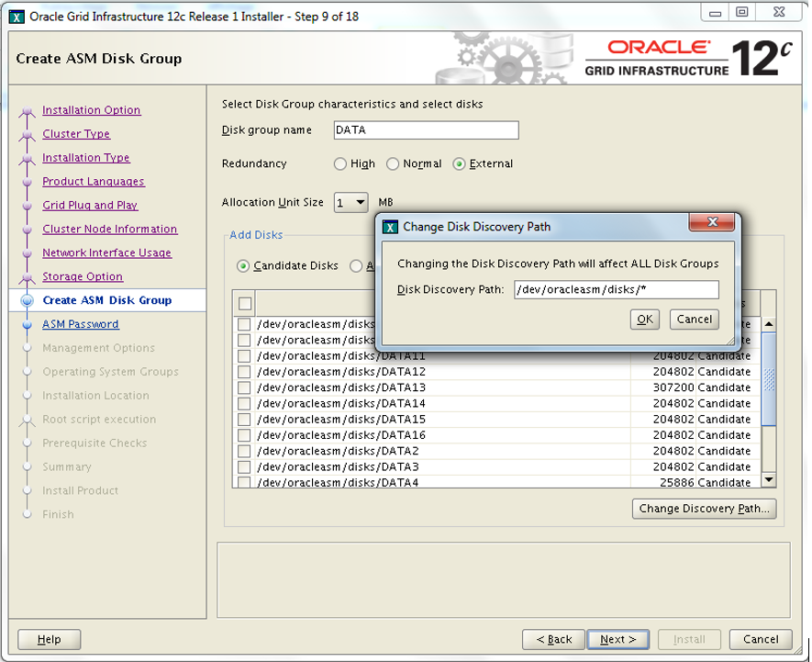Image resolution: width=812 pixels, height=662 pixels.
Task: Go to Storage Option step
Action: click(x=83, y=276)
